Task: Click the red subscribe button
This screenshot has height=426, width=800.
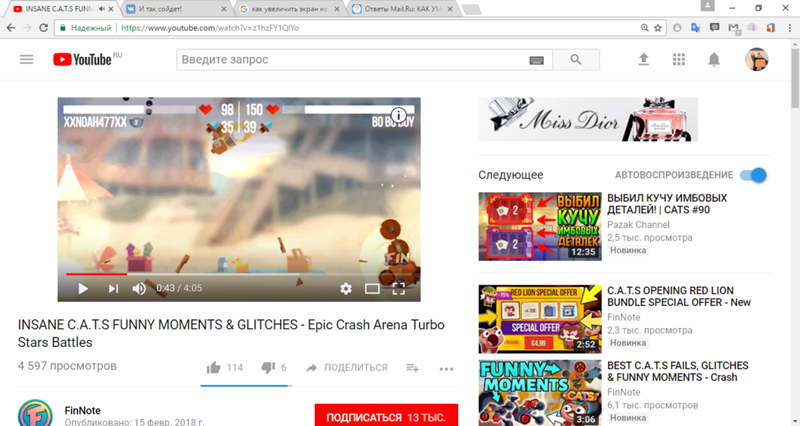Action: pos(386,415)
